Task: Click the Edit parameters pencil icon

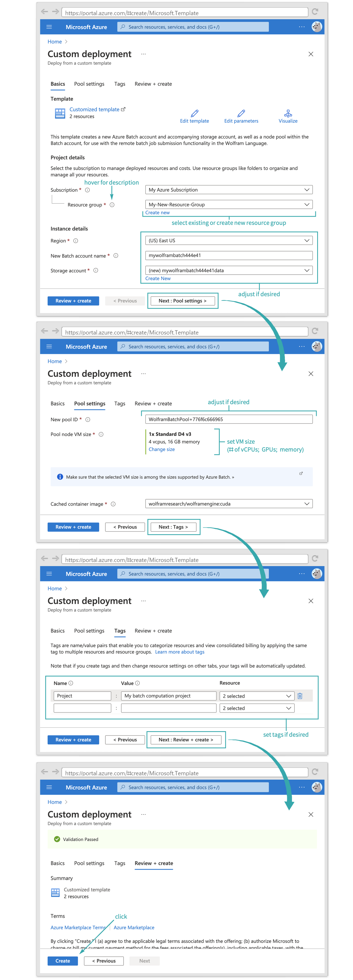Action: click(241, 113)
